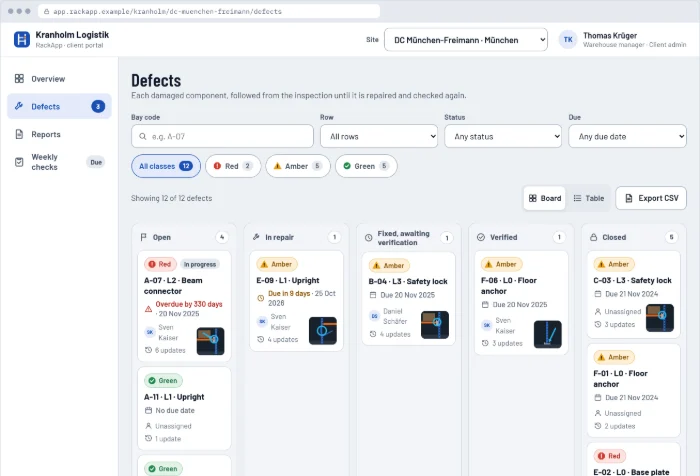Click the lock icon of the Closed column
The width and height of the screenshot is (700, 476).
pos(593,237)
